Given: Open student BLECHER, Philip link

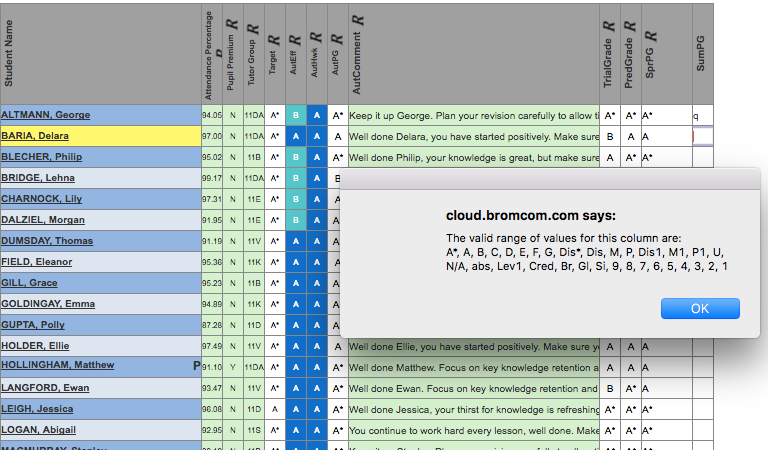Looking at the screenshot, I should click(42, 157).
